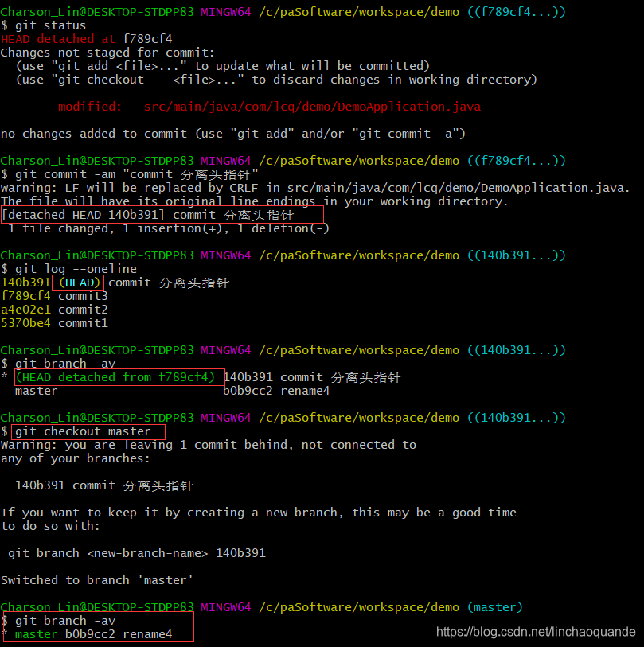Click the 'git status' command line
This screenshot has height=647, width=644.
coord(43,25)
